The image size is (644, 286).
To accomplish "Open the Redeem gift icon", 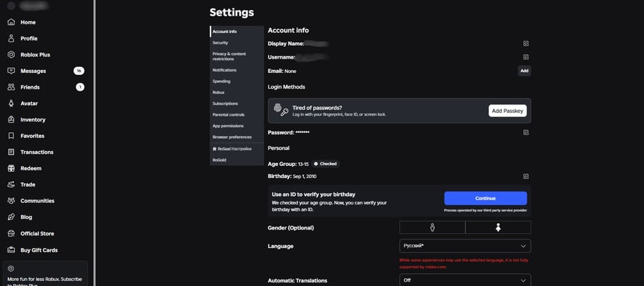I will pyautogui.click(x=11, y=168).
